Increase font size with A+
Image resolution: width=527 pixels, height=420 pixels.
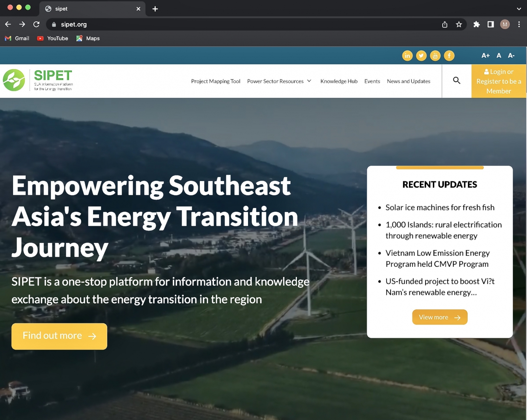pyautogui.click(x=485, y=56)
